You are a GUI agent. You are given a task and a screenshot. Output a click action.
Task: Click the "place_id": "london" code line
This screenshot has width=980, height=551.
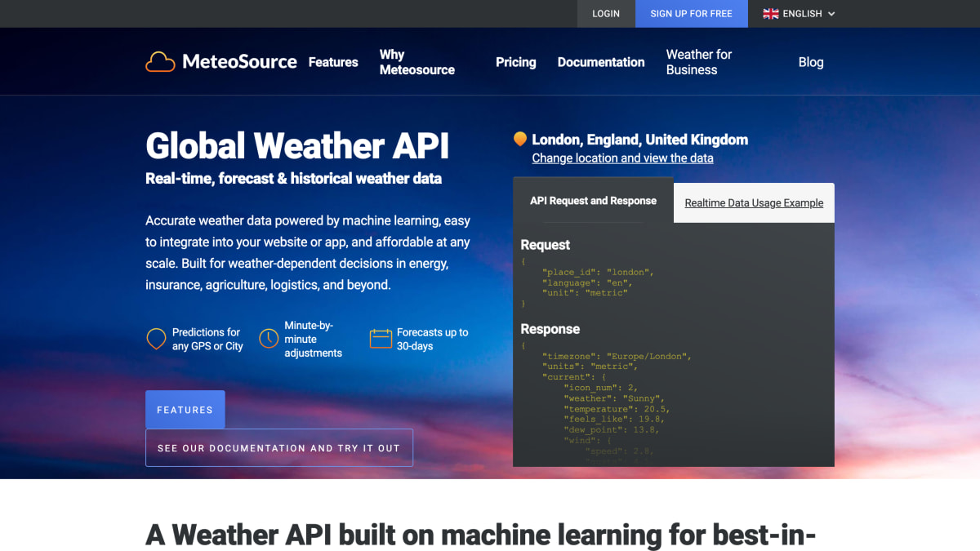tap(598, 272)
